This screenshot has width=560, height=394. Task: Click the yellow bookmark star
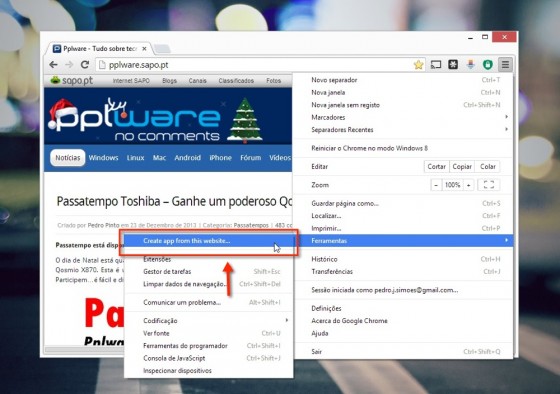[419, 65]
